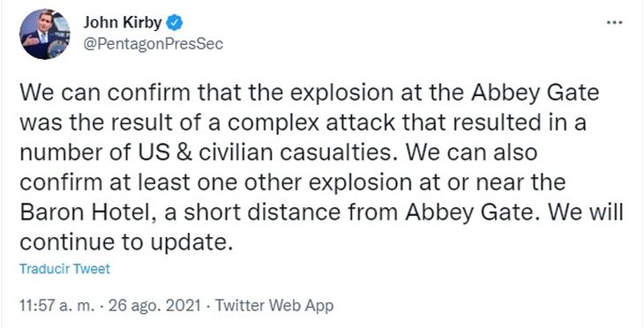Viewport: 644px width, 328px height.
Task: Click the Traducir Tweet link
Action: (65, 269)
